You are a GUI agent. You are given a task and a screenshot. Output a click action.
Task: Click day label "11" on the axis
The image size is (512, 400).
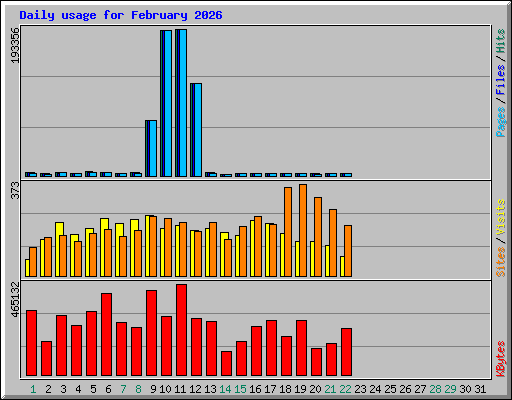point(180,389)
